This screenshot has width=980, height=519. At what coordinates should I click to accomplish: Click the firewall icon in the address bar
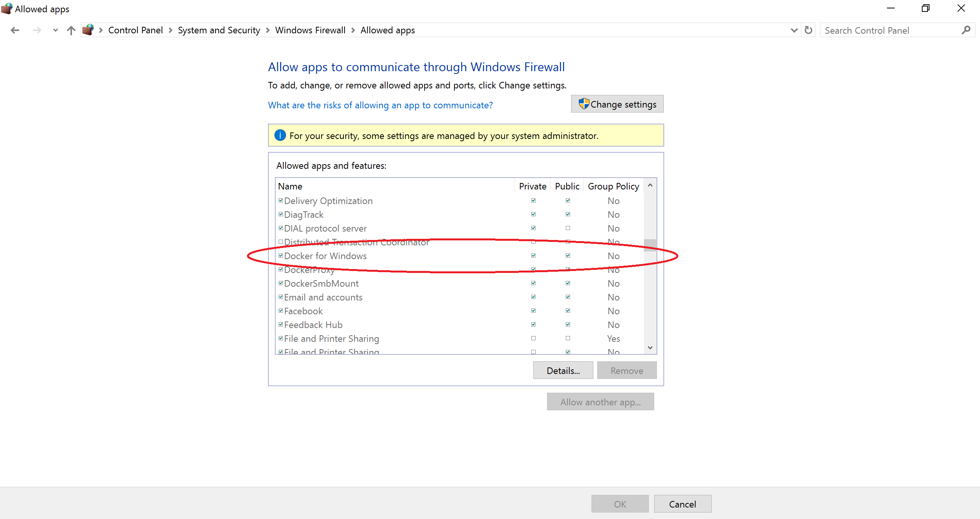[88, 30]
